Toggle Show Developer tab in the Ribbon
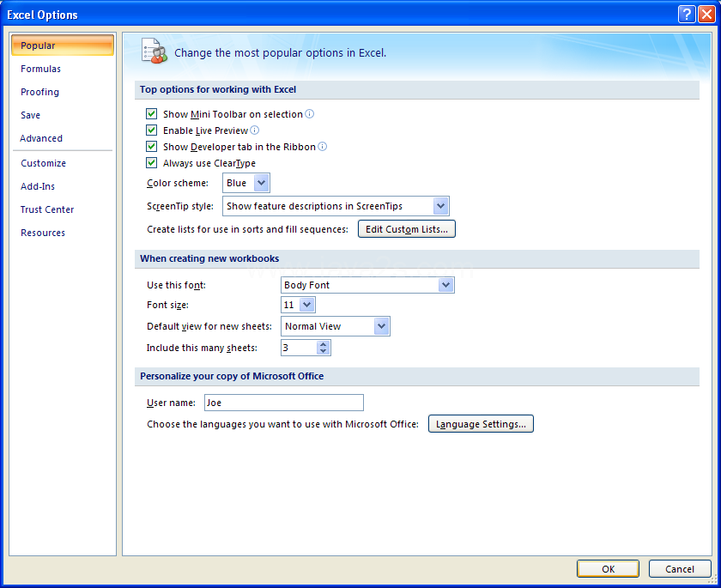The height and width of the screenshot is (588, 721). [151, 147]
